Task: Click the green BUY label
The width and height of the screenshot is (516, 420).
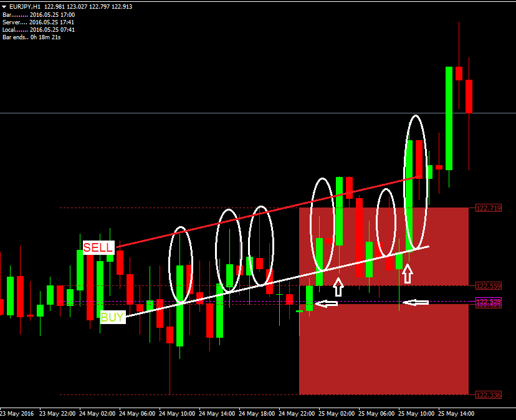Action: click(113, 317)
